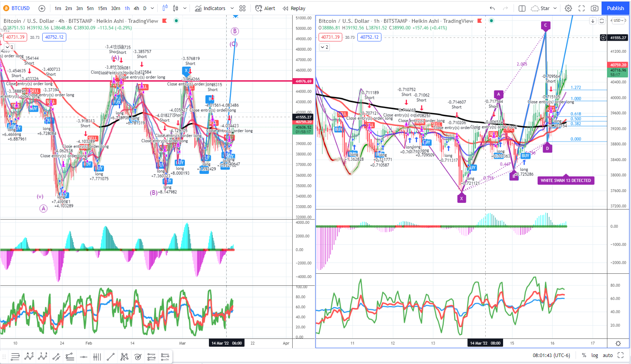The width and height of the screenshot is (631, 364).
Task: Open the BTCUSD symbol search
Action: (17, 8)
